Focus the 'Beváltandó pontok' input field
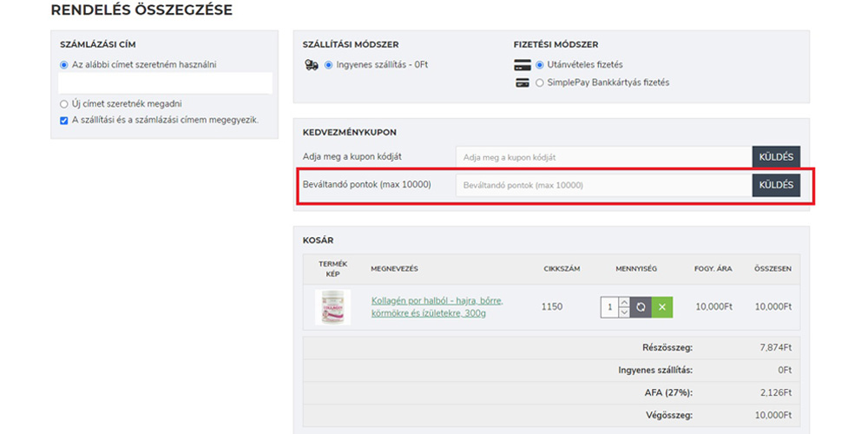The height and width of the screenshot is (434, 868). [x=603, y=186]
